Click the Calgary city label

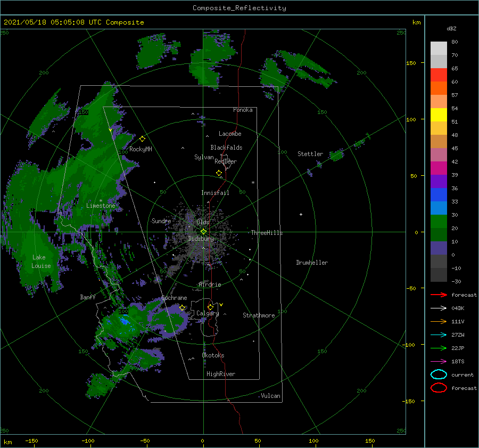pos(208,313)
